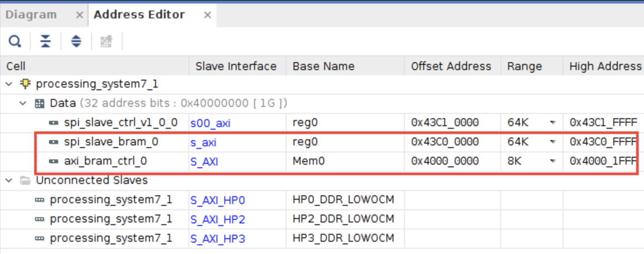Click the HP3_DDR_LOWOCM base name
The height and width of the screenshot is (254, 644).
(x=343, y=238)
